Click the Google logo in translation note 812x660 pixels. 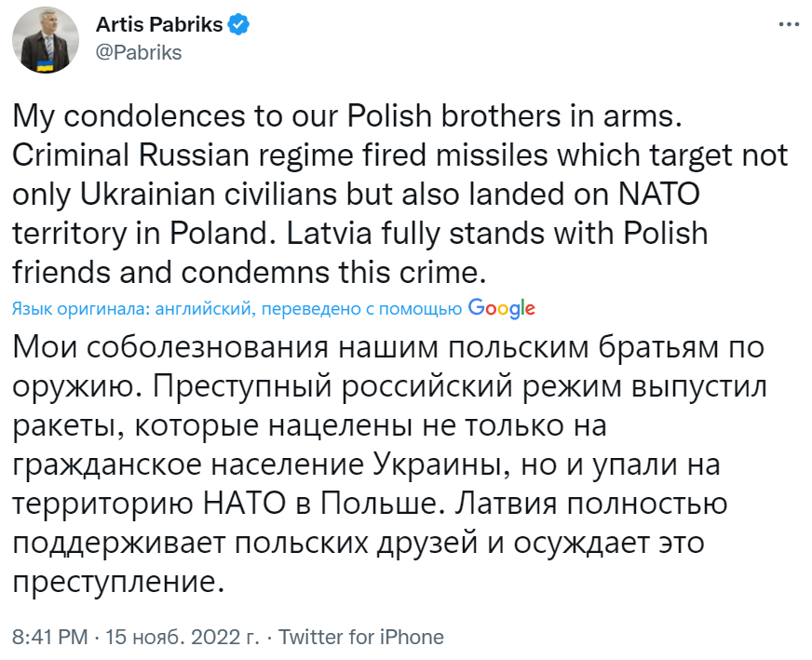(501, 308)
